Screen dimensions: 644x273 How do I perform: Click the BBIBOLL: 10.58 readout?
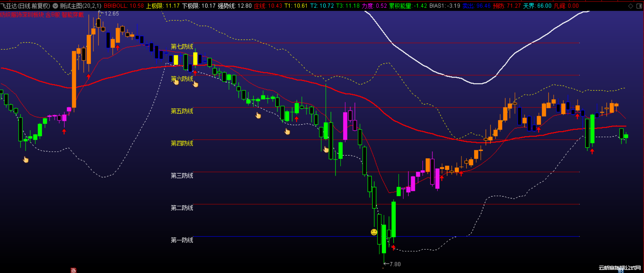(124, 6)
